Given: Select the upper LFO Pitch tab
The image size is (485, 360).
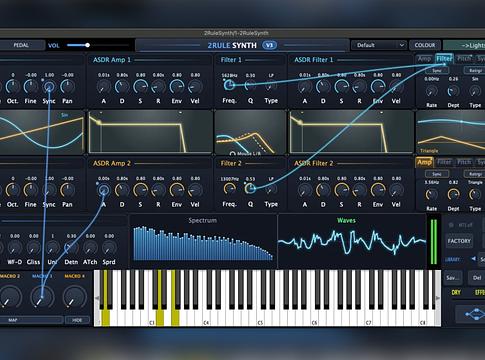Looking at the screenshot, I should coord(464,59).
